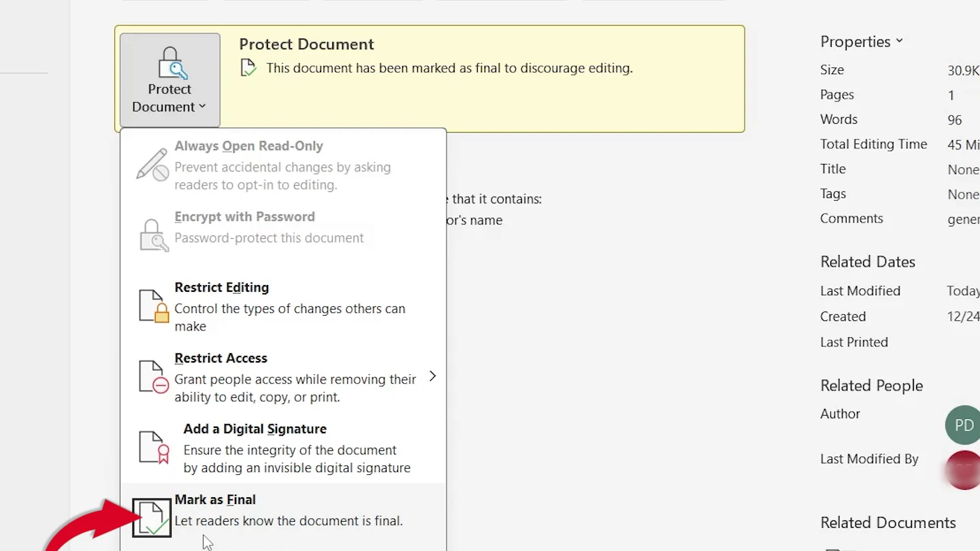This screenshot has width=980, height=551.
Task: Click the Related People heading
Action: click(871, 386)
